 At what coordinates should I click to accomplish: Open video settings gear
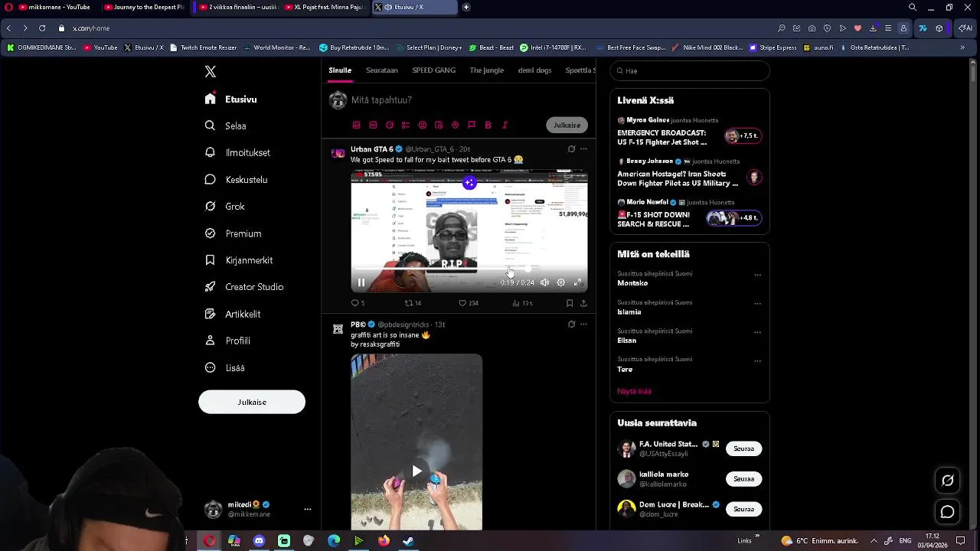[x=561, y=282]
